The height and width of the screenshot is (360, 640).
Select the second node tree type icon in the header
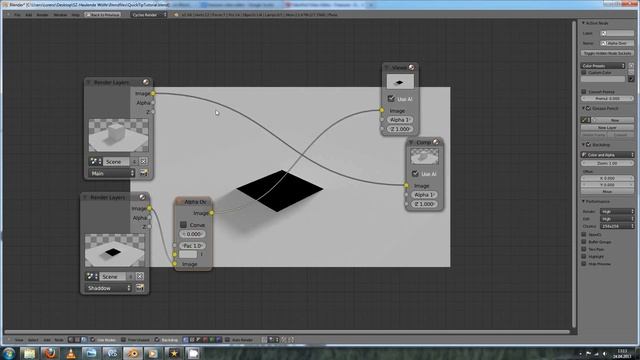78,340
